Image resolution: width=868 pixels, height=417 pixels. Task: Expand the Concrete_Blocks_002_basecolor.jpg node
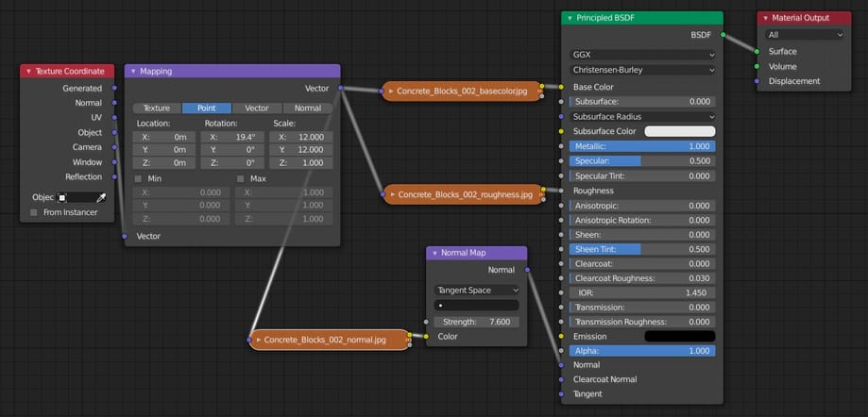click(391, 92)
